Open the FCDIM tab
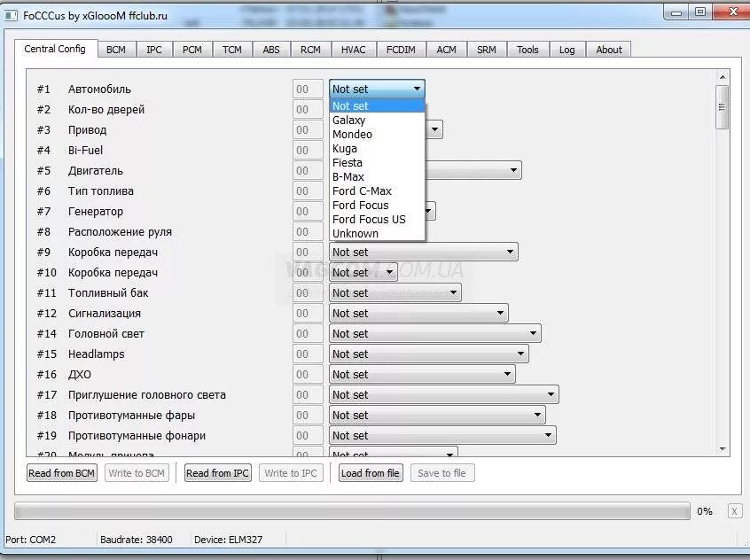750x560 pixels. click(401, 50)
